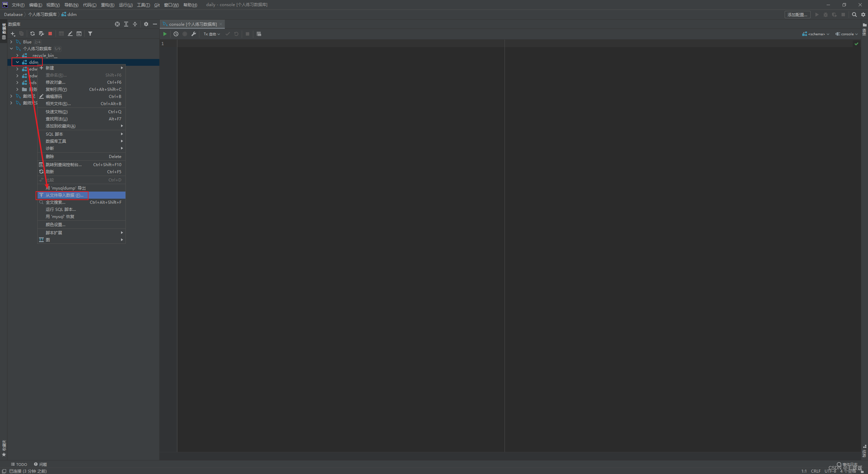868x474 pixels.
Task: Choose 颜色设置... from context menu
Action: [81, 224]
